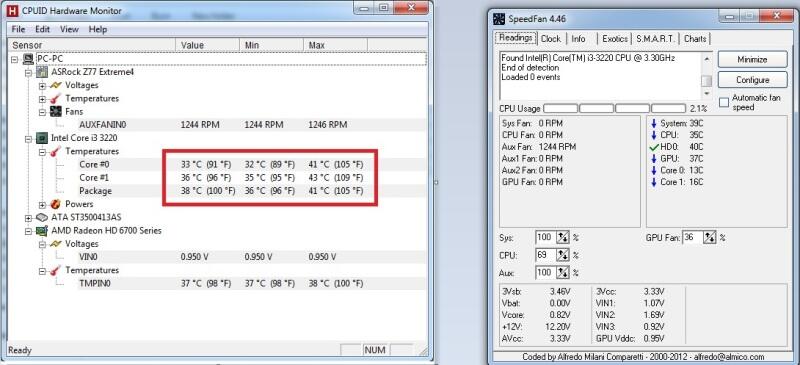Open the Edit menu in Hardware Monitor

(x=42, y=29)
